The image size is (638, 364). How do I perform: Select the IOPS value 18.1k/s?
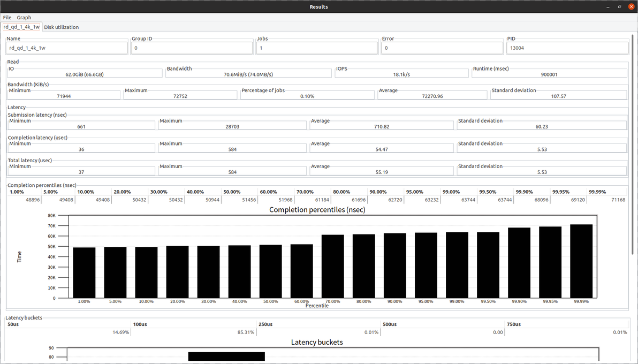click(401, 74)
